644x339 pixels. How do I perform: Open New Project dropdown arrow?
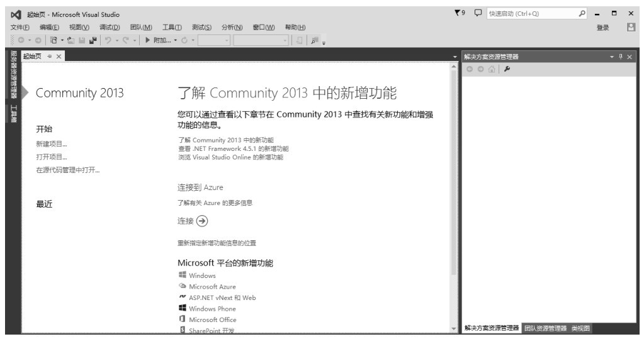[x=62, y=40]
